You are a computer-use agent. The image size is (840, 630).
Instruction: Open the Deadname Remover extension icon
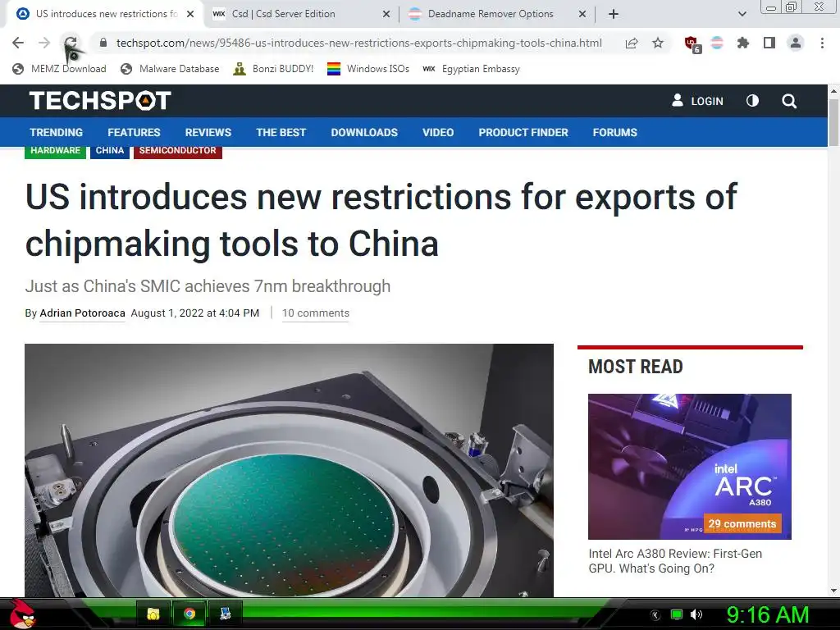717,43
